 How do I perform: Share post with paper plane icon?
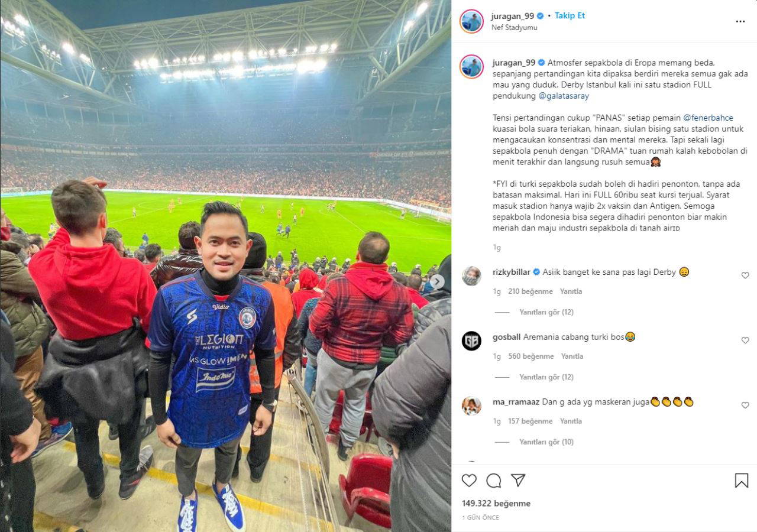[x=518, y=481]
